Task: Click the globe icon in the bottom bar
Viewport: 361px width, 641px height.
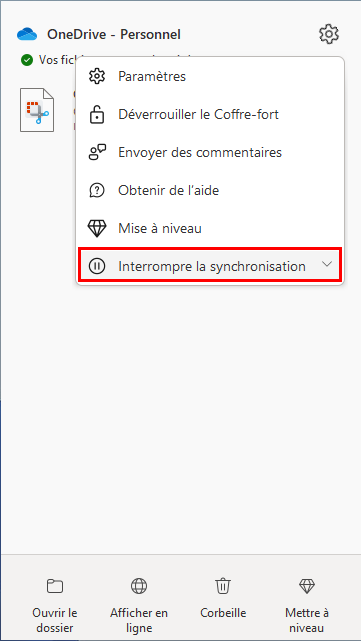Action: [139, 586]
